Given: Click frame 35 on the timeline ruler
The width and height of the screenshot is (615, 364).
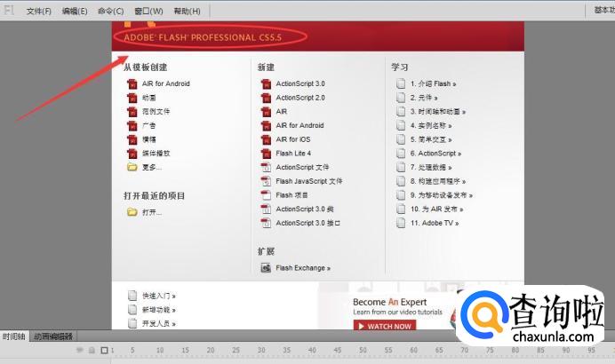Looking at the screenshot, I should 287,351.
